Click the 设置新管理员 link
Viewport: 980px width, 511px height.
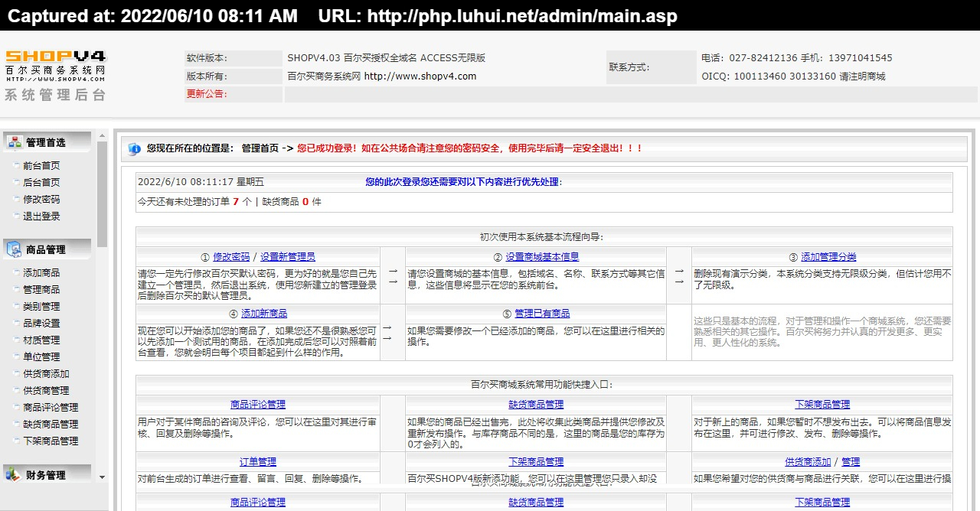(x=288, y=256)
